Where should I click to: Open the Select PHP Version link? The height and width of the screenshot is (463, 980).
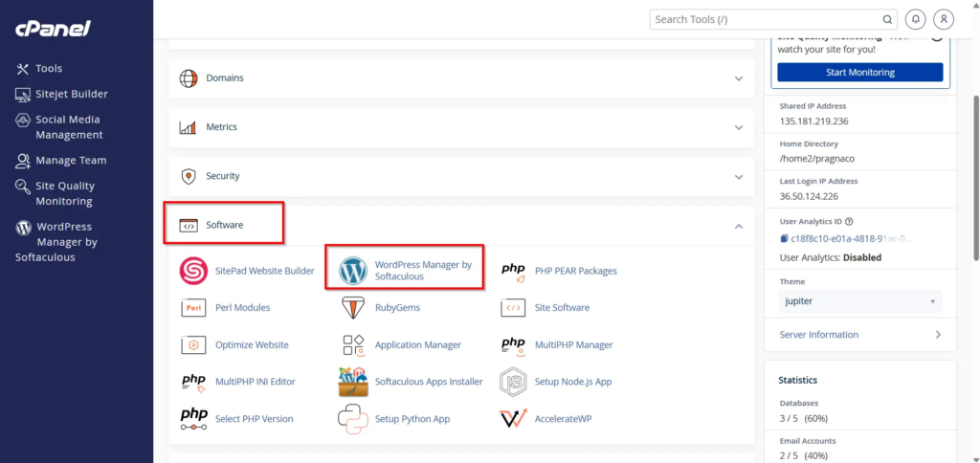point(254,419)
